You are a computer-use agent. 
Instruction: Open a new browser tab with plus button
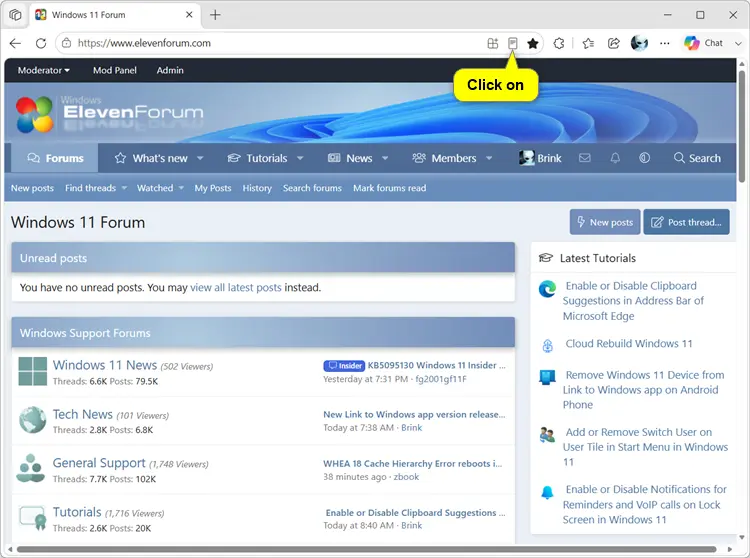215,15
